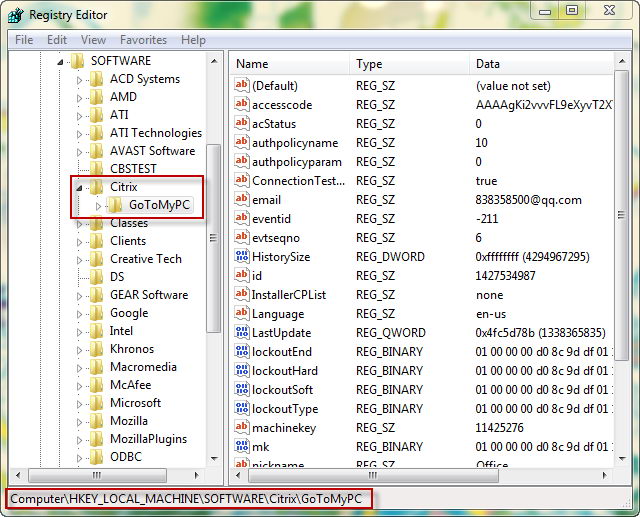Click the values pane scroll-right arrow
The image size is (640, 517).
click(604, 475)
